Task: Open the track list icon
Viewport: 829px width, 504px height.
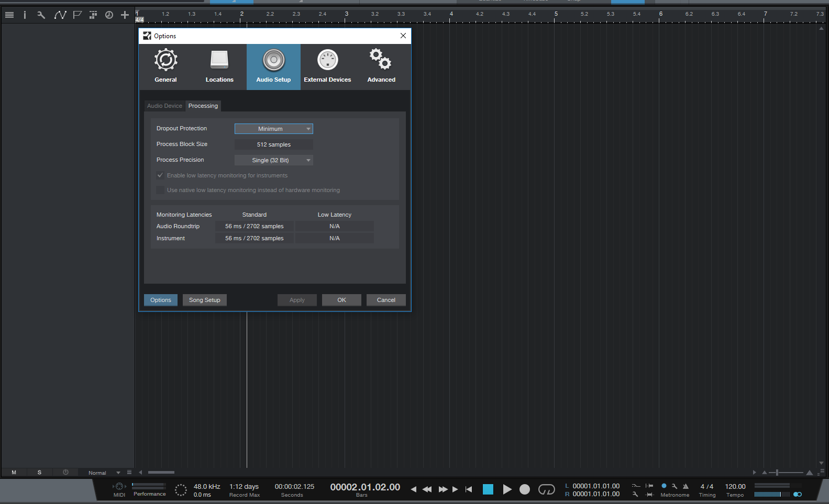Action: point(9,15)
